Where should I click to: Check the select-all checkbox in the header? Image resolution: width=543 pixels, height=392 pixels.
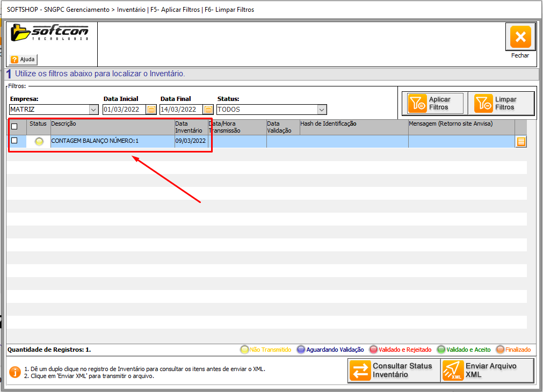point(15,127)
